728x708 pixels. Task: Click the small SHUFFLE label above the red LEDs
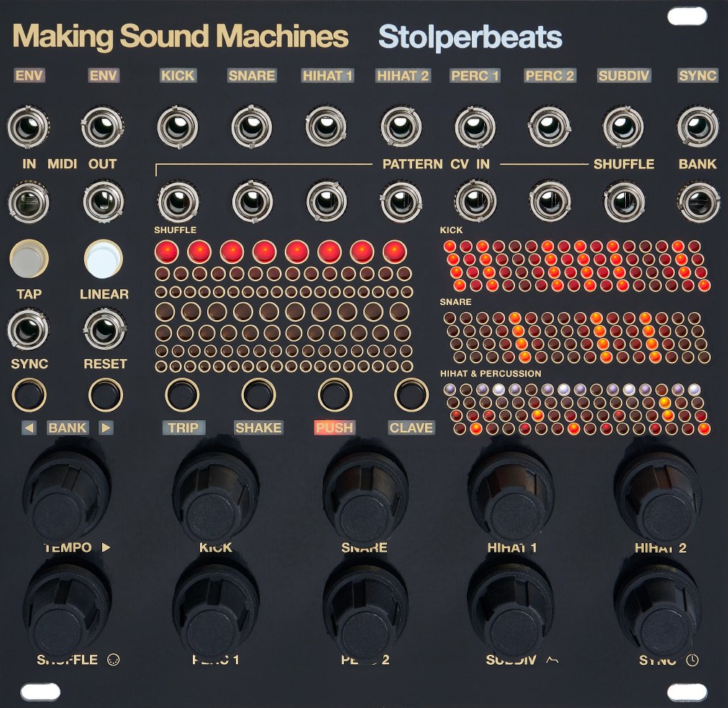175,230
